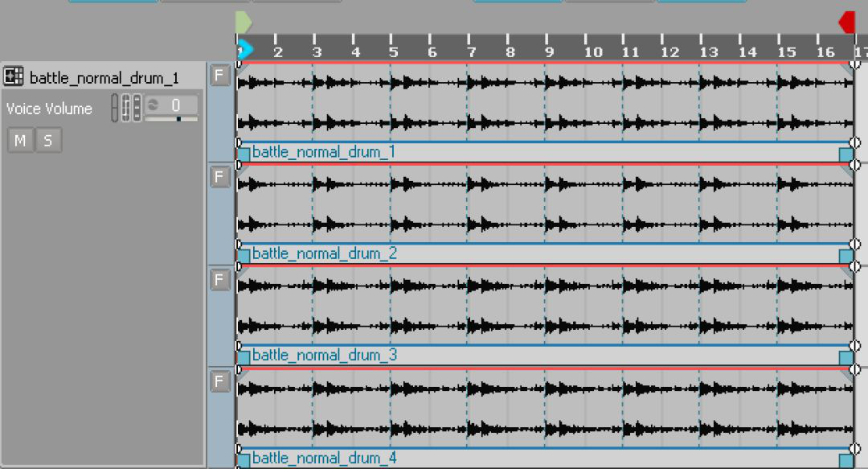This screenshot has width=868, height=469.
Task: Click the Voice Volume label
Action: pyautogui.click(x=49, y=109)
